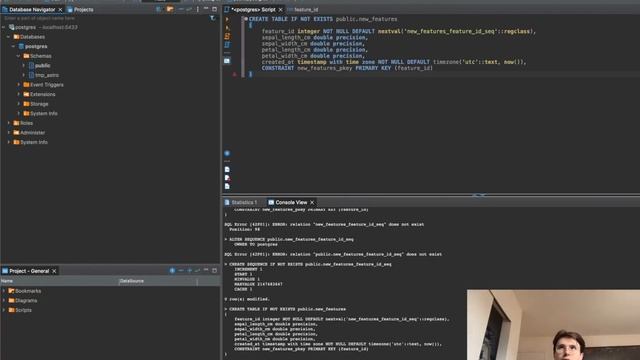This screenshot has height=360, width=640.
Task: Run the SQL statement with the execute arrow icon
Action: coord(227,19)
